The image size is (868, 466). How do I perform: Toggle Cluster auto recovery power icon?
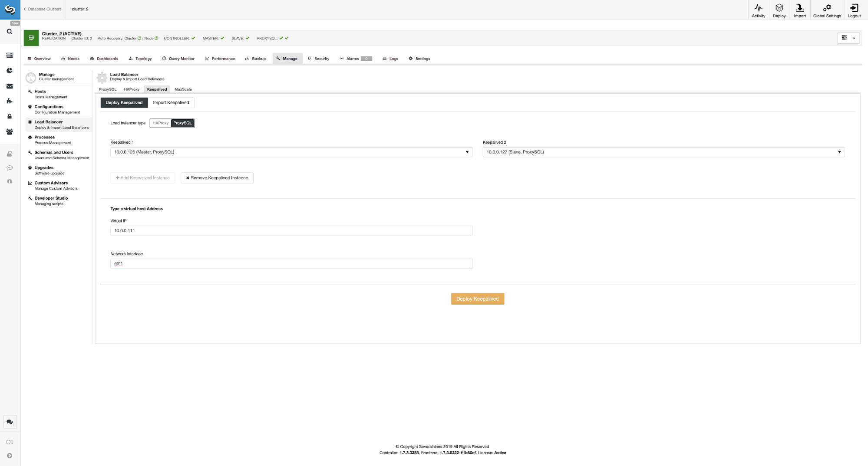pyautogui.click(x=139, y=38)
